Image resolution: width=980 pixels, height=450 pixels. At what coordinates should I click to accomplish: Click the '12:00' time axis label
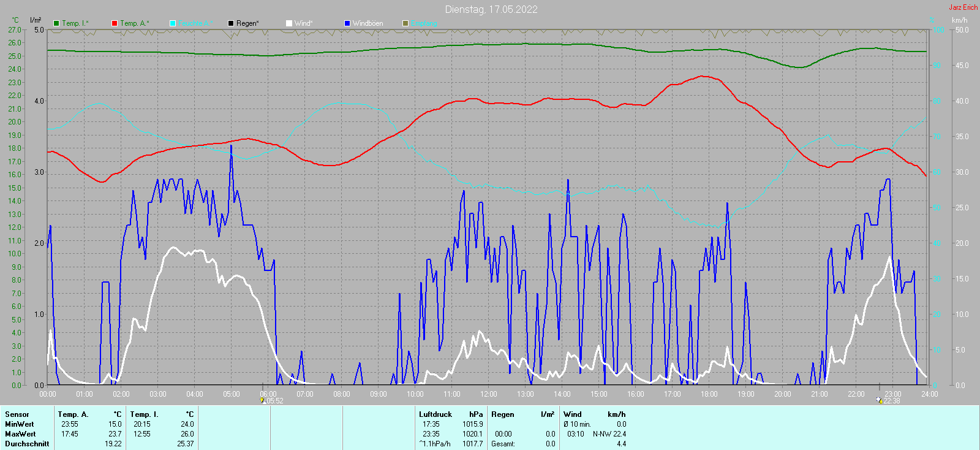pyautogui.click(x=489, y=394)
